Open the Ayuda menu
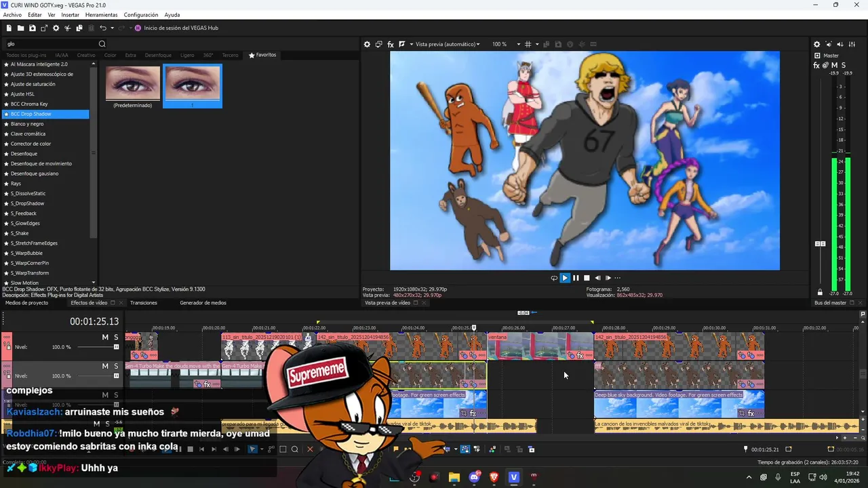Screen dimensions: 868x488 pyautogui.click(x=172, y=15)
